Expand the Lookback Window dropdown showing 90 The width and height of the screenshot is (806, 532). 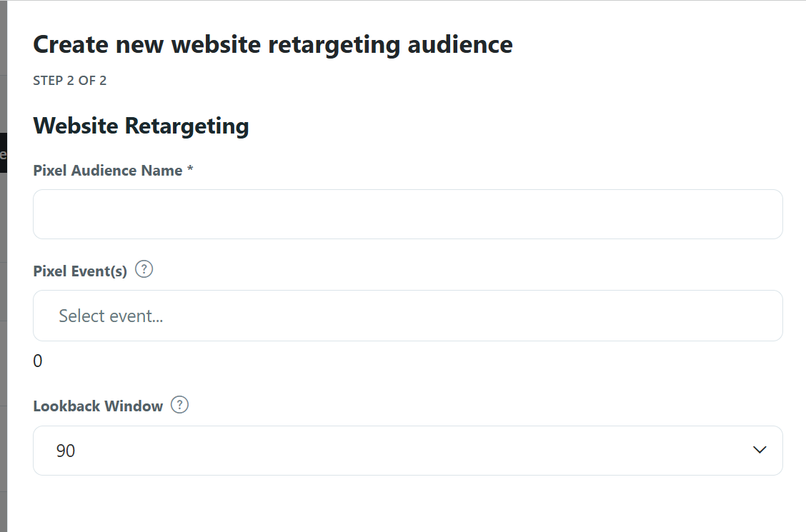point(407,451)
